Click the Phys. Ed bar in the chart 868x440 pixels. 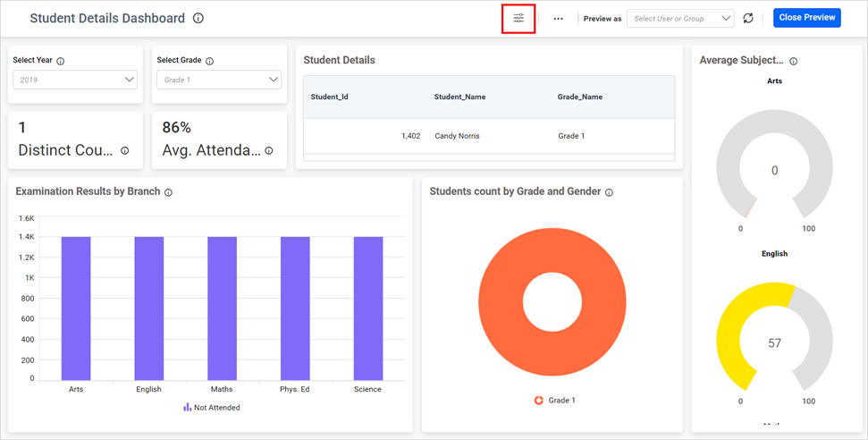pyautogui.click(x=295, y=309)
